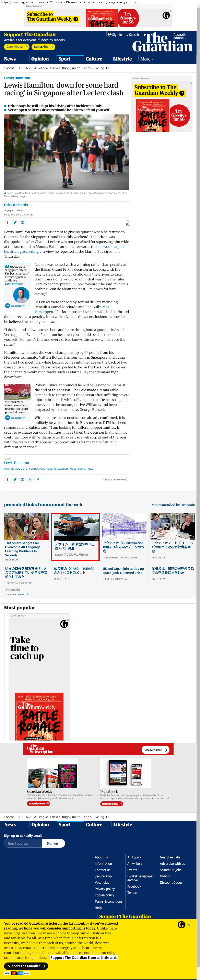200x980 pixels.
Task: Go to The Guardian logo homepage
Action: pyautogui.click(x=162, y=42)
